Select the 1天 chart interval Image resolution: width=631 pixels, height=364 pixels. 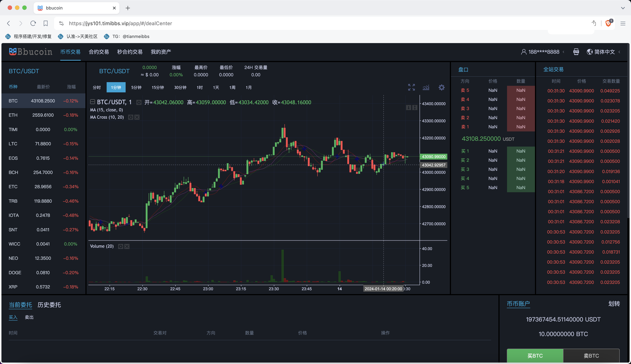[x=216, y=87]
